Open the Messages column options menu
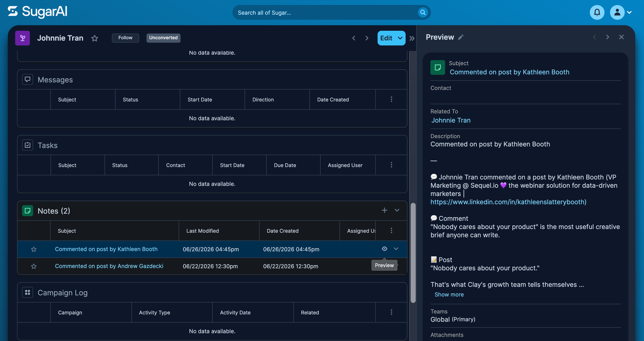Image resolution: width=644 pixels, height=341 pixels. point(391,99)
